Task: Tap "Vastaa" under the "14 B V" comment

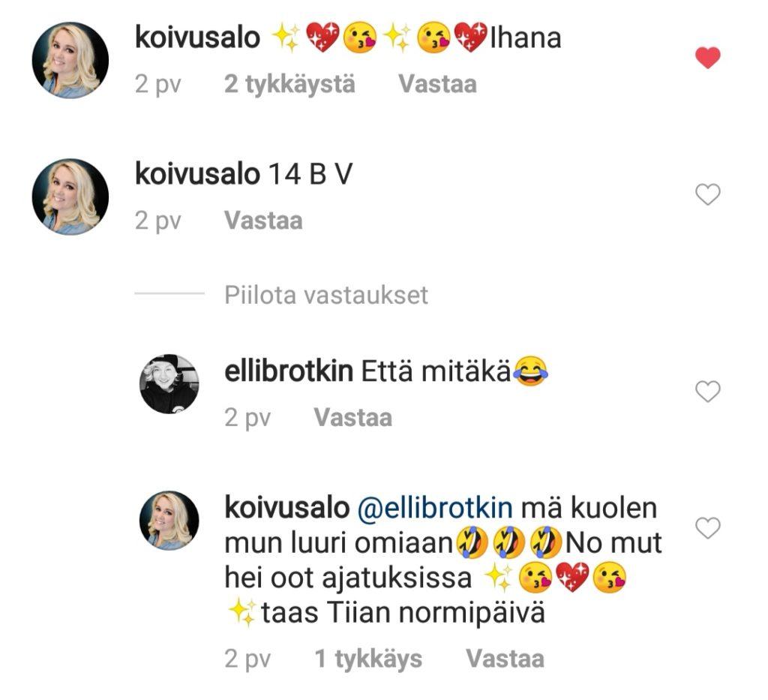Action: click(x=263, y=221)
